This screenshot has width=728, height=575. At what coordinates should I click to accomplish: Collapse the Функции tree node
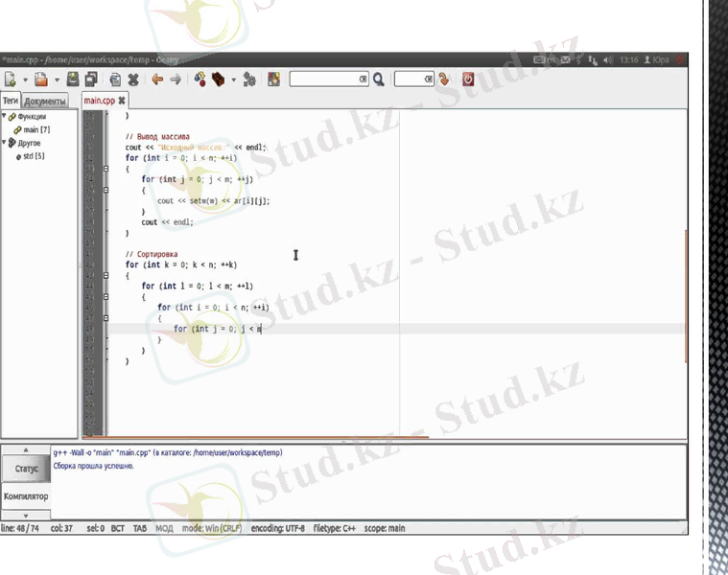click(x=4, y=117)
